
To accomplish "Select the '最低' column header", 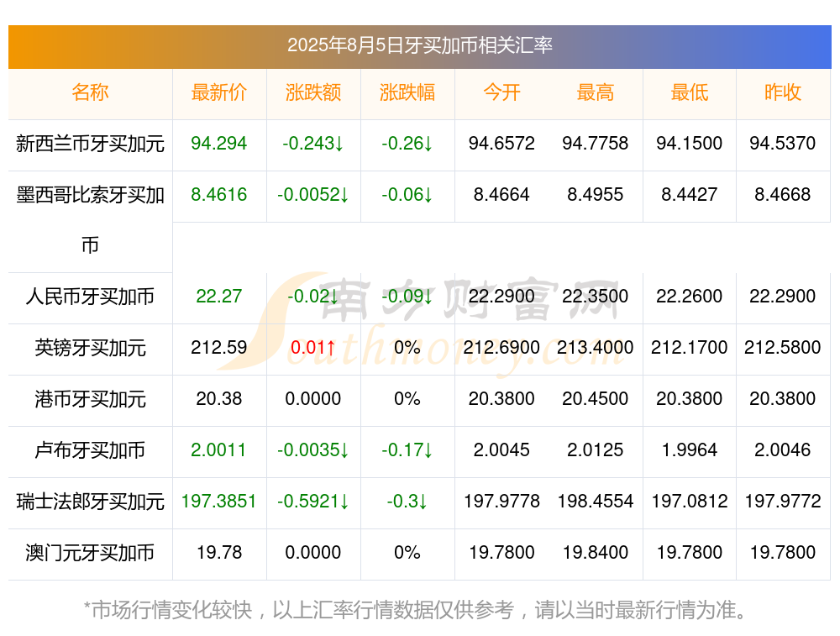I will 690,92.
